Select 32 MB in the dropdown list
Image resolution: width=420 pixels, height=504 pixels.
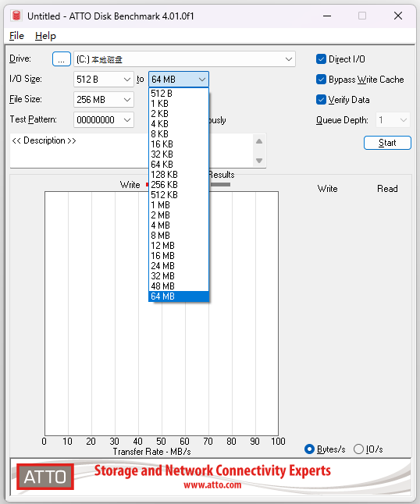click(179, 275)
